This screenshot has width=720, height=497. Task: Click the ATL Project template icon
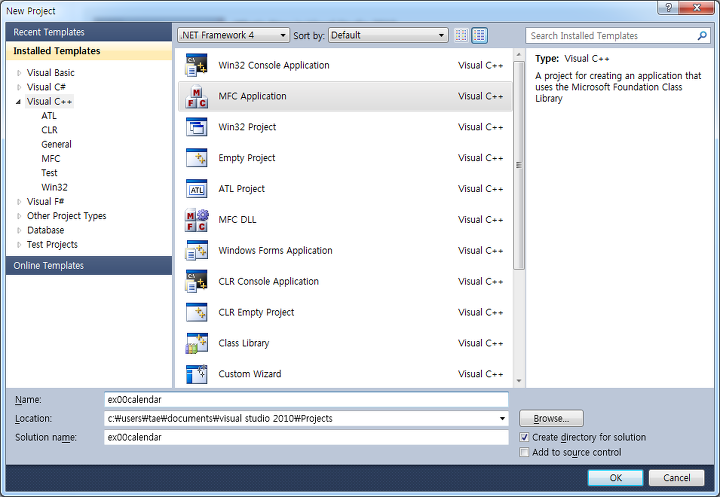pyautogui.click(x=197, y=189)
